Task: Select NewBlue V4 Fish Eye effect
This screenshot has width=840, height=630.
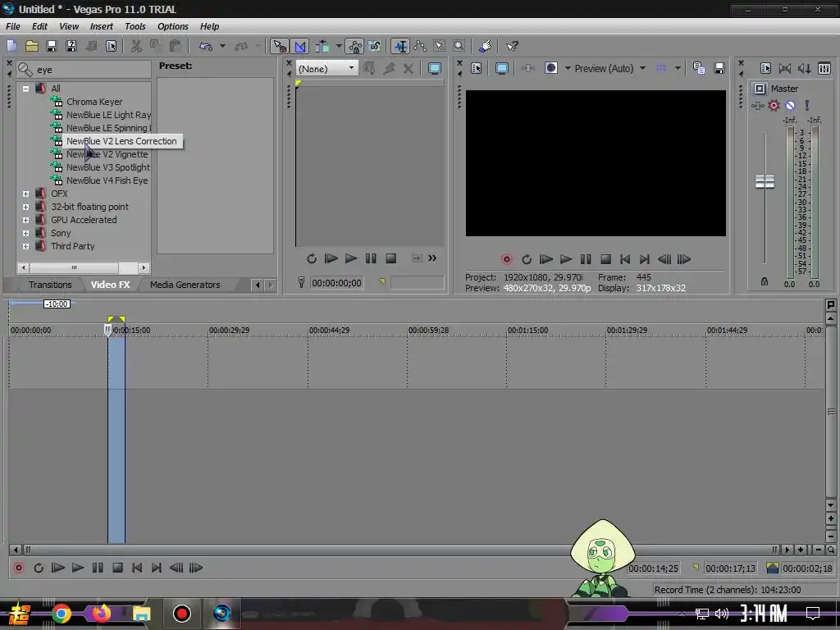Action: (107, 180)
